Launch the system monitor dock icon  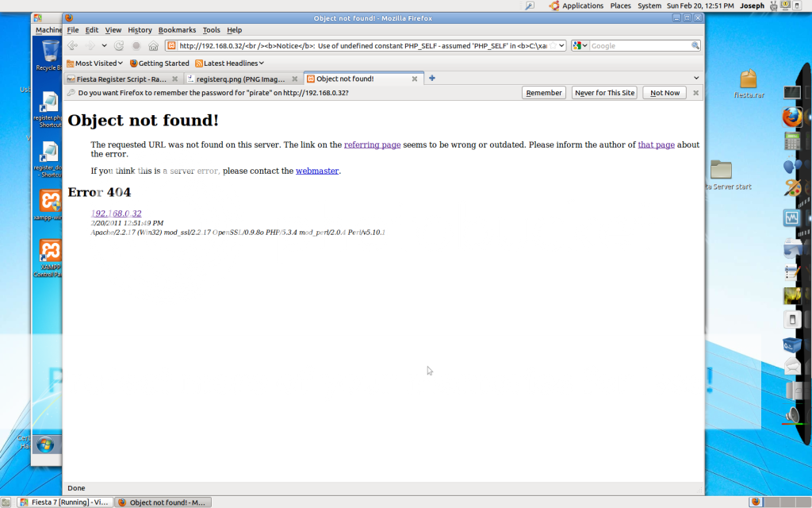coord(791,217)
